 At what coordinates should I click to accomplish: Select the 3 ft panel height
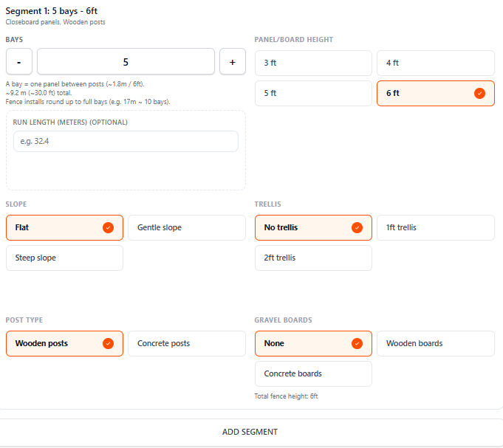coord(313,63)
